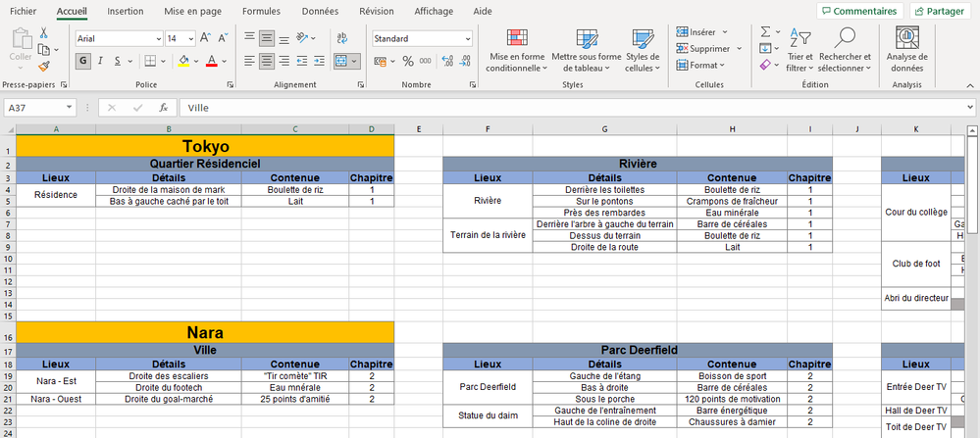Select the Format Painter brush
The width and height of the screenshot is (980, 438).
point(44,66)
